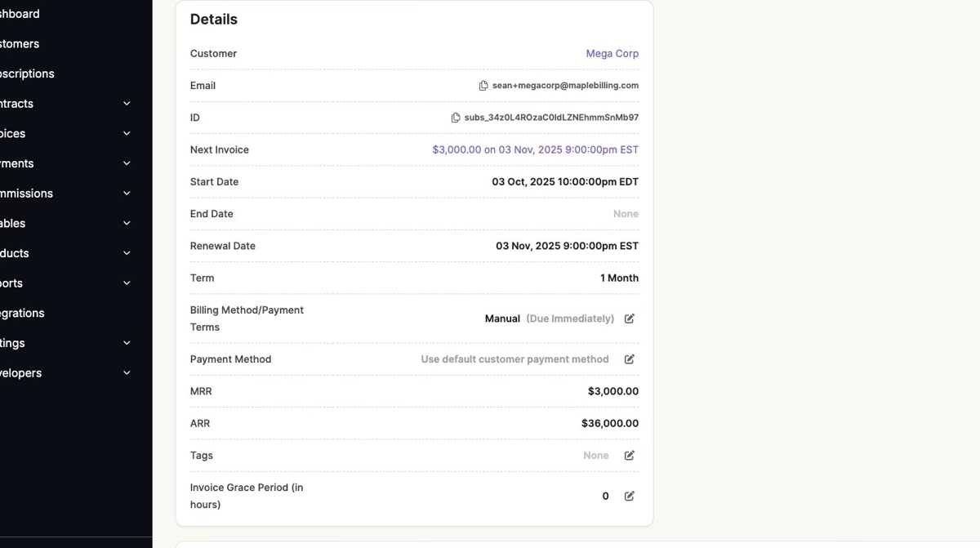The width and height of the screenshot is (980, 548).
Task: Expand the Contracts sidebar chevron
Action: [127, 104]
